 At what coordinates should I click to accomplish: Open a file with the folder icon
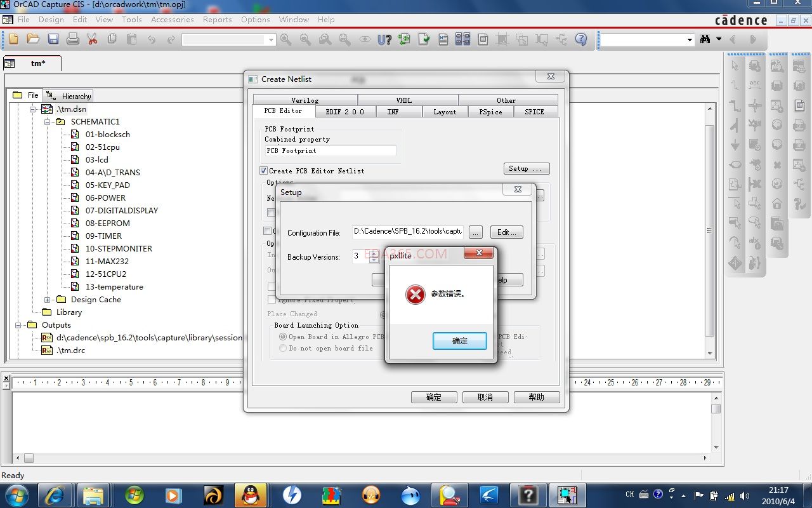tap(33, 39)
